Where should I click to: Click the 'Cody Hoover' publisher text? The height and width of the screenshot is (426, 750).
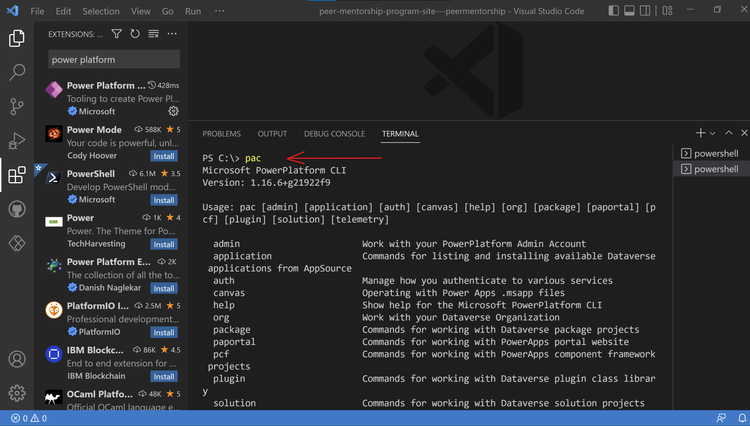pos(92,156)
